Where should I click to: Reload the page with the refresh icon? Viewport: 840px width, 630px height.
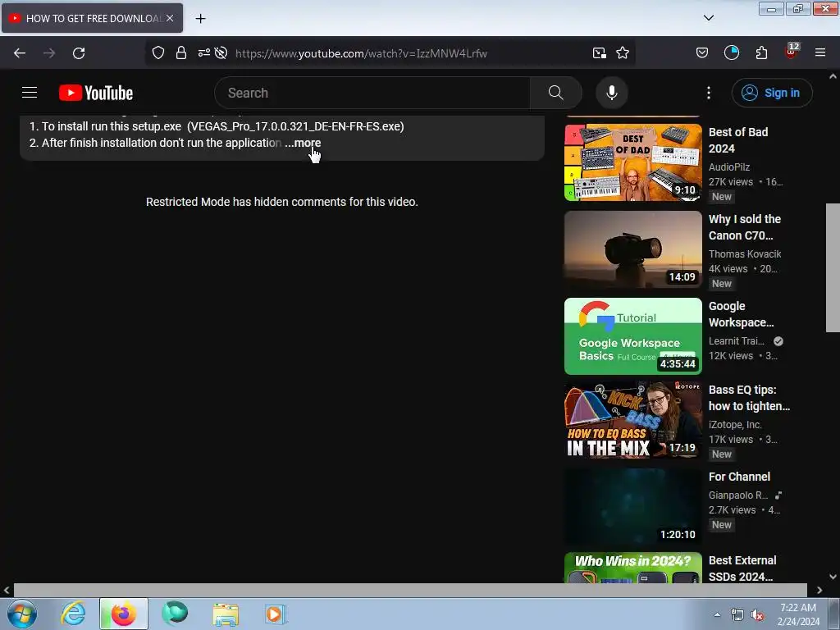pyautogui.click(x=79, y=53)
